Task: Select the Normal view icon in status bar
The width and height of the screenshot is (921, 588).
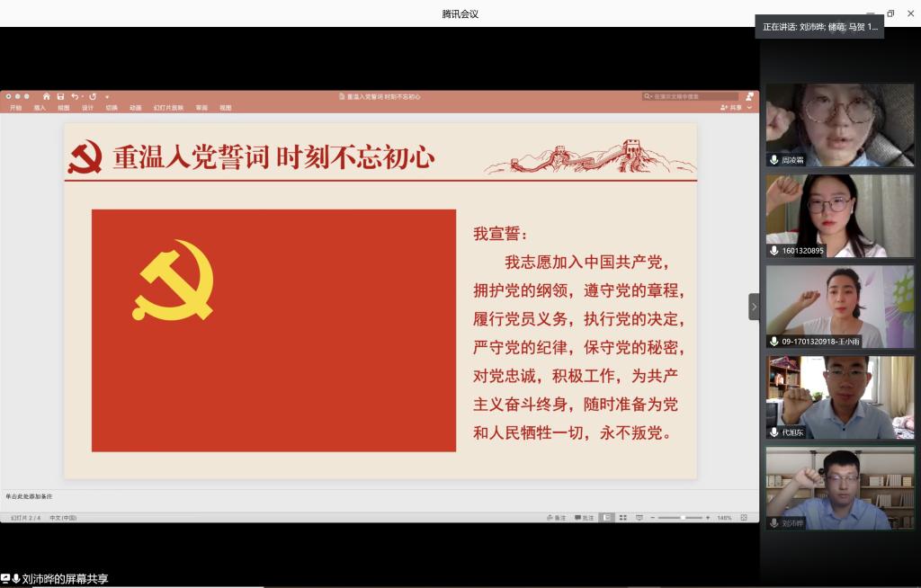Action: (607, 518)
